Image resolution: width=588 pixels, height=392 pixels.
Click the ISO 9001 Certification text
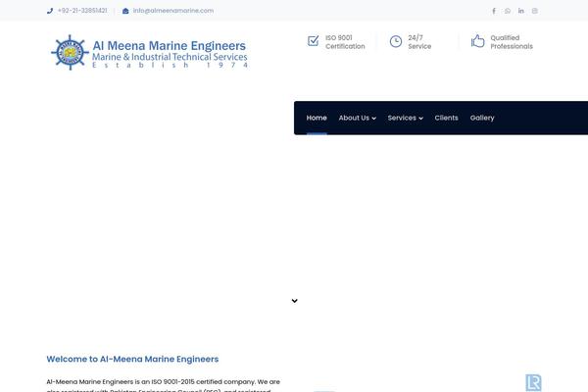(x=345, y=42)
